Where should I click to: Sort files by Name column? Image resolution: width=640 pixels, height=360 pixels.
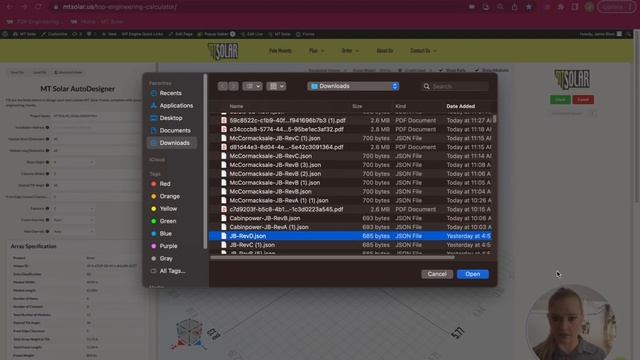(x=236, y=106)
